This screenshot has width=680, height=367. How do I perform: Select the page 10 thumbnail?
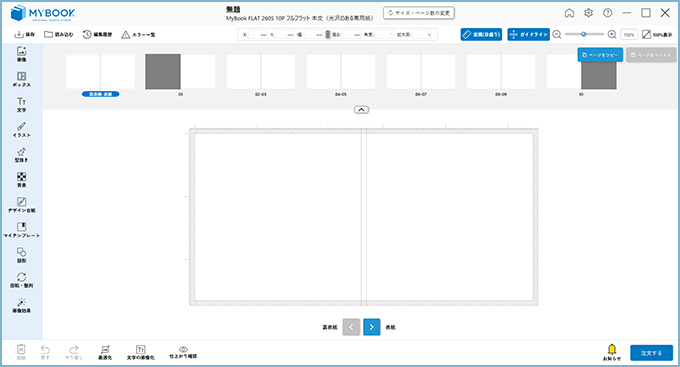pyautogui.click(x=581, y=72)
